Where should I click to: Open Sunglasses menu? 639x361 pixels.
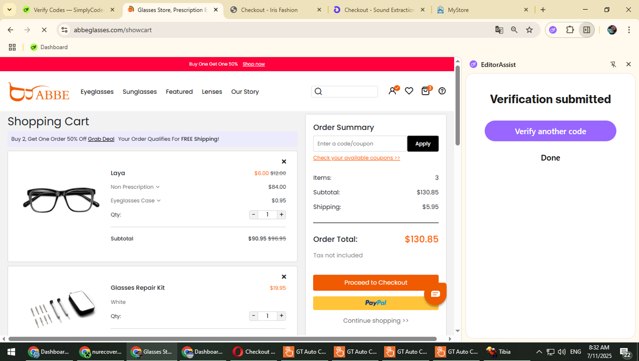[139, 92]
